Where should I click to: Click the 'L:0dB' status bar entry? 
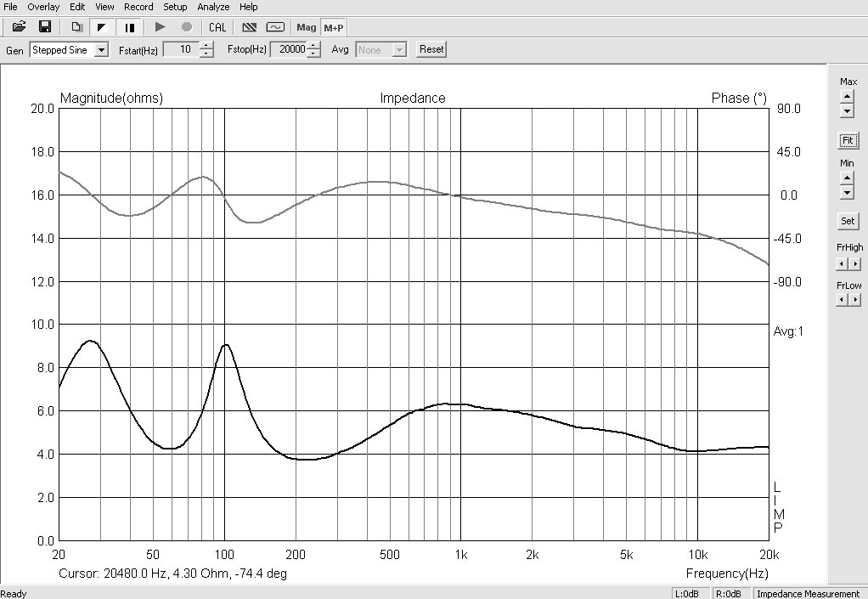coord(686,593)
